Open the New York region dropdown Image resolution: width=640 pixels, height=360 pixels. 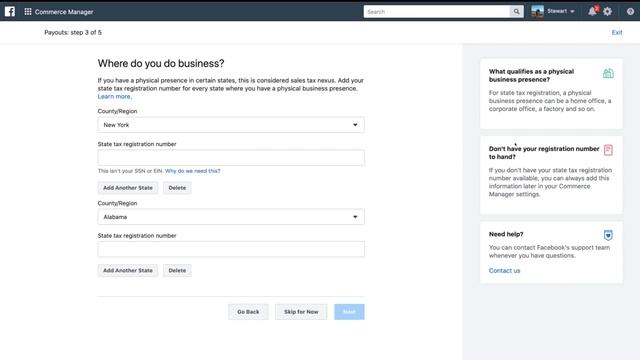pos(231,125)
